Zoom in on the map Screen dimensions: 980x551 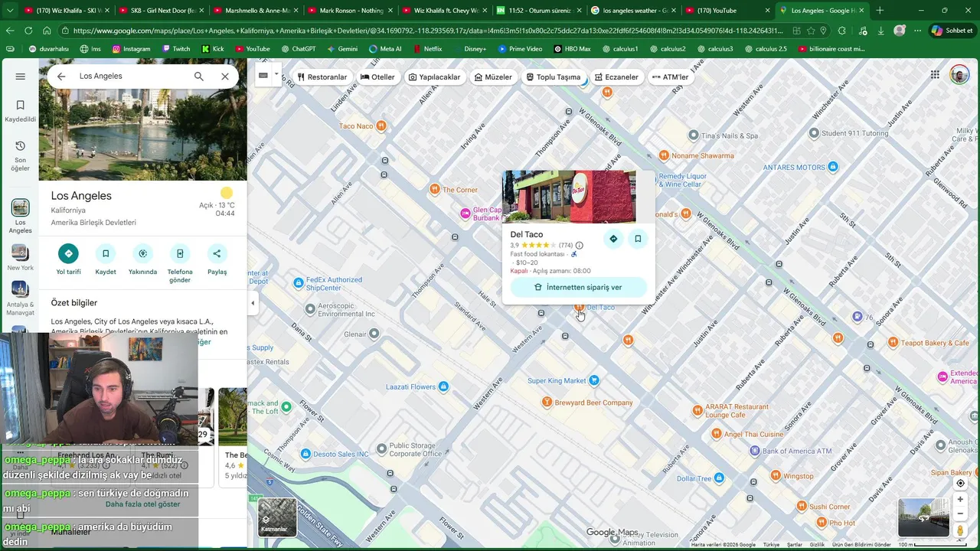pyautogui.click(x=960, y=500)
